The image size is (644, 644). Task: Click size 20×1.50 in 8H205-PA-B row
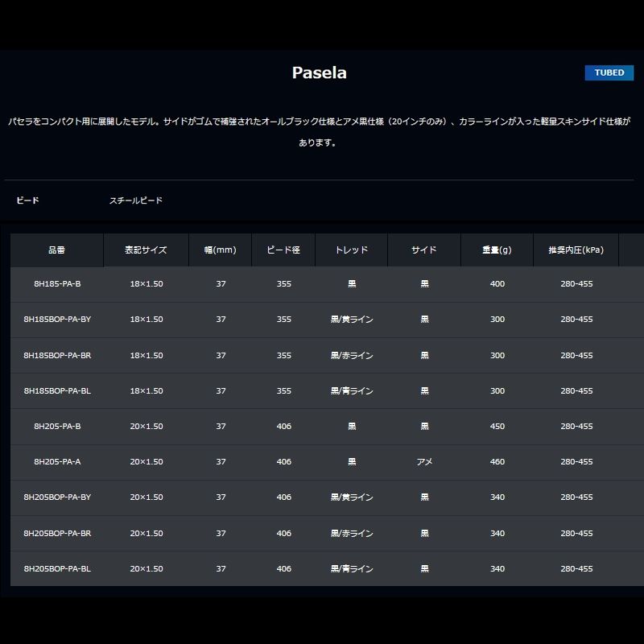coord(147,427)
